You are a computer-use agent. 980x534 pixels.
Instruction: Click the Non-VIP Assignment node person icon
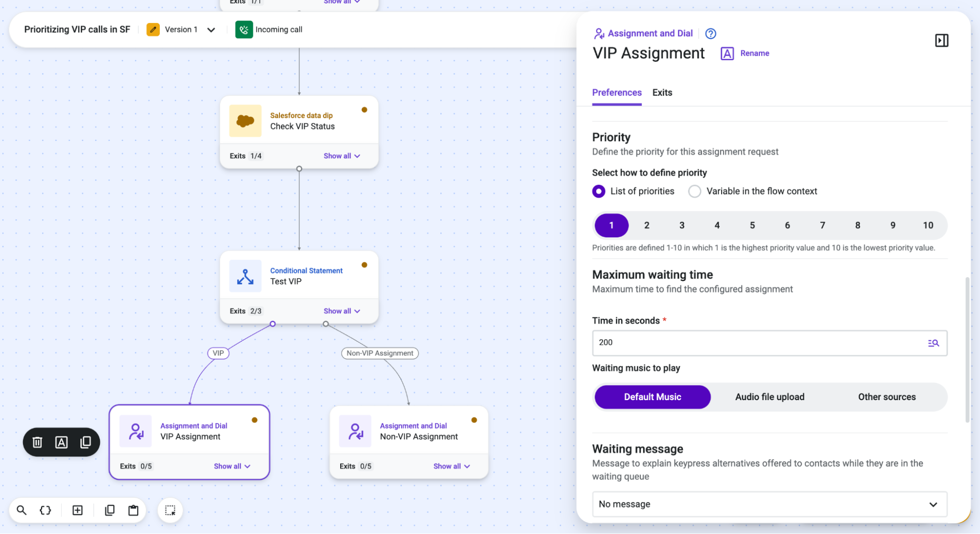click(355, 431)
